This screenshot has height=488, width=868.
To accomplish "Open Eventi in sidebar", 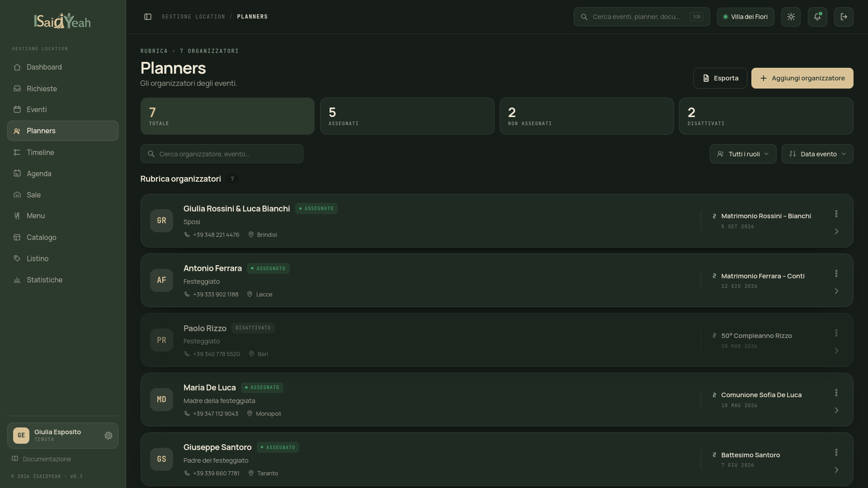I will click(x=63, y=109).
